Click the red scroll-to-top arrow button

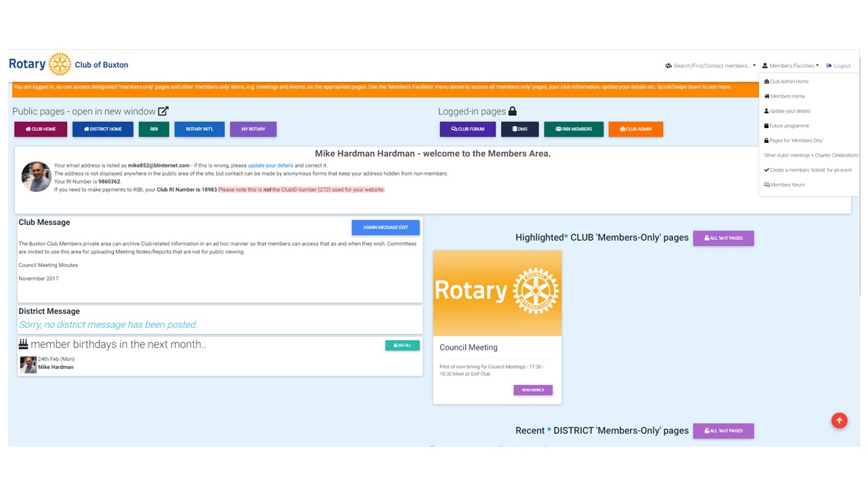point(839,421)
